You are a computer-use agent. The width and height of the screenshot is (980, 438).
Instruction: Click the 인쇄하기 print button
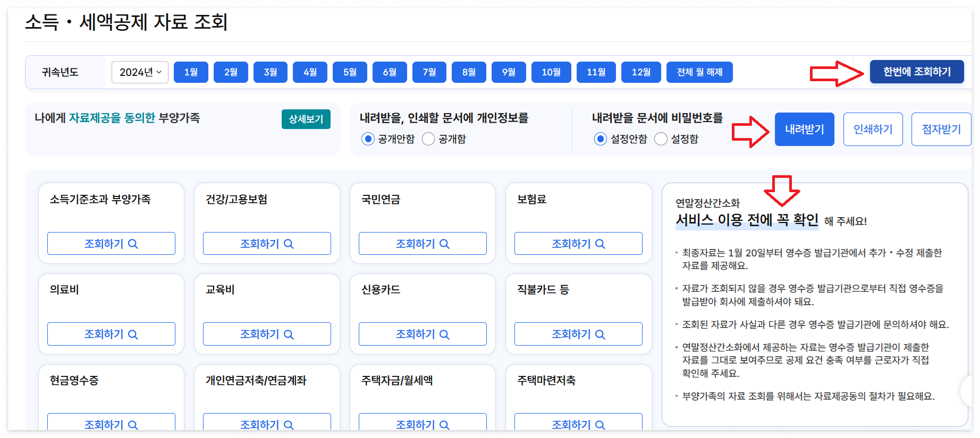[873, 129]
